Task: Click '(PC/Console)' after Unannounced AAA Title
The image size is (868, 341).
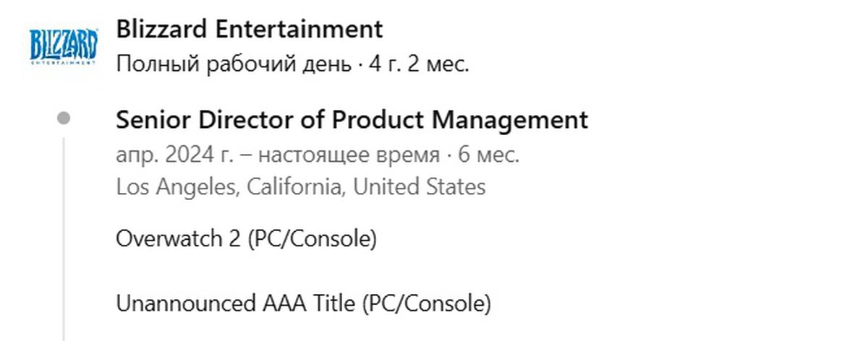Action: pyautogui.click(x=426, y=303)
